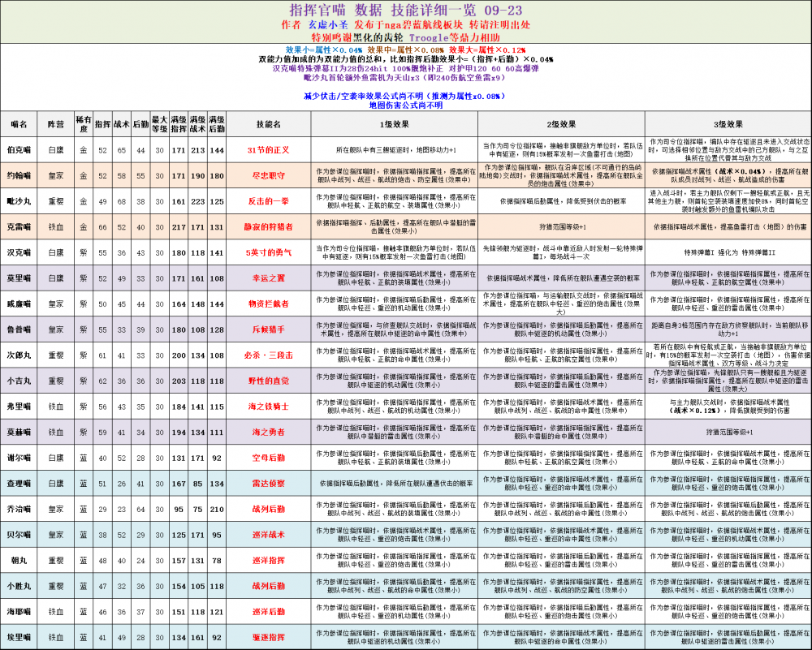This screenshot has width=812, height=650.
Task: Click the '满级后勤' column header
Action: (217, 124)
